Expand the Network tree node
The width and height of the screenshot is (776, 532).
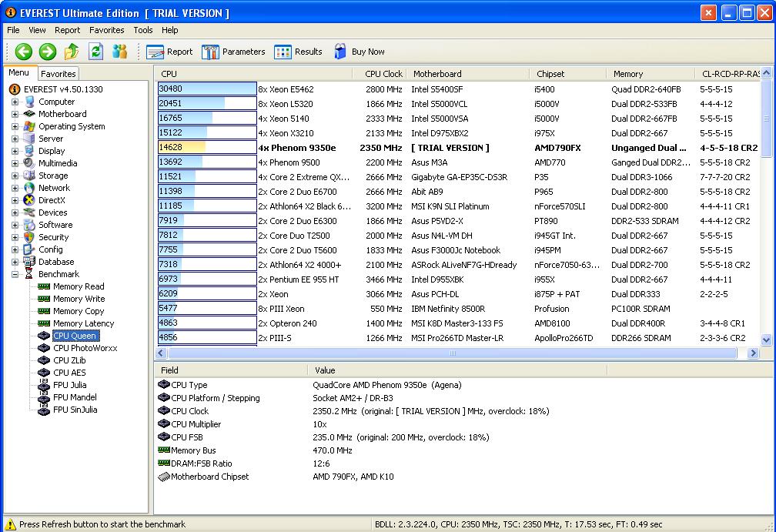tap(15, 188)
